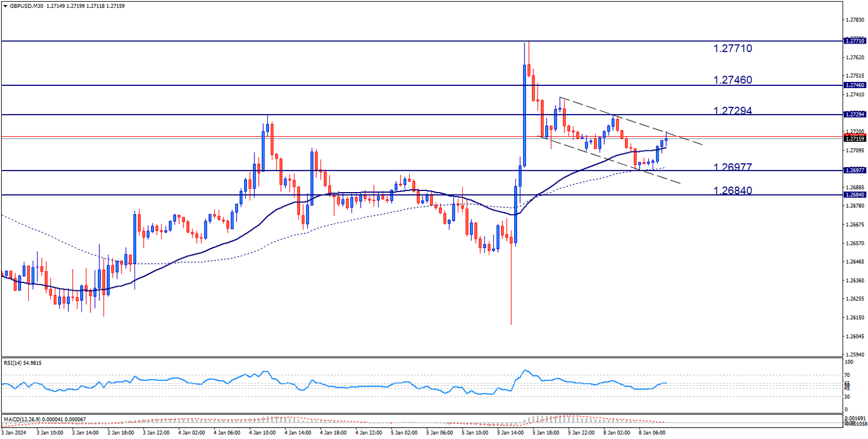868x439 pixels.
Task: Collapse the GBPUSD quote panel using the triangle arrow
Action: click(5, 5)
